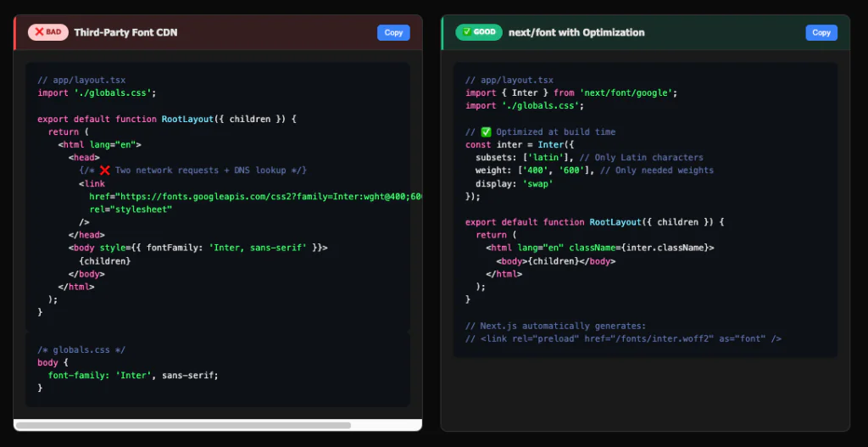Click the fonts.googleapis.com href line
The height and width of the screenshot is (447, 868).
point(255,196)
